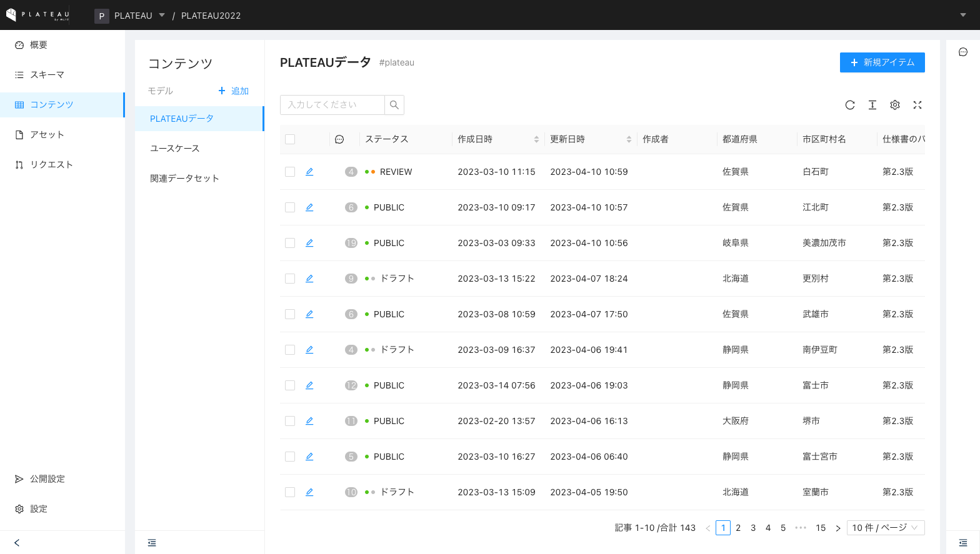
Task: Edit the 南伊豆町 item
Action: 309,350
